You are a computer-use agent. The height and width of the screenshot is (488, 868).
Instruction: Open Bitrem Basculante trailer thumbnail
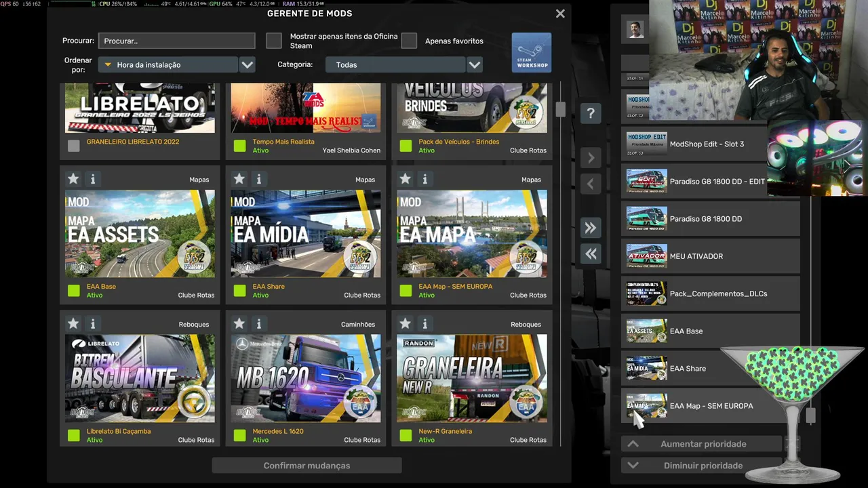pyautogui.click(x=140, y=378)
